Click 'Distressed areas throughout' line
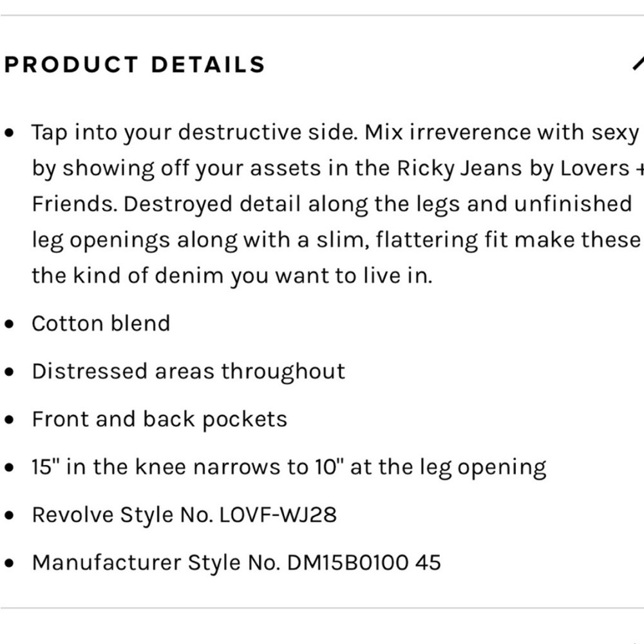 click(189, 372)
